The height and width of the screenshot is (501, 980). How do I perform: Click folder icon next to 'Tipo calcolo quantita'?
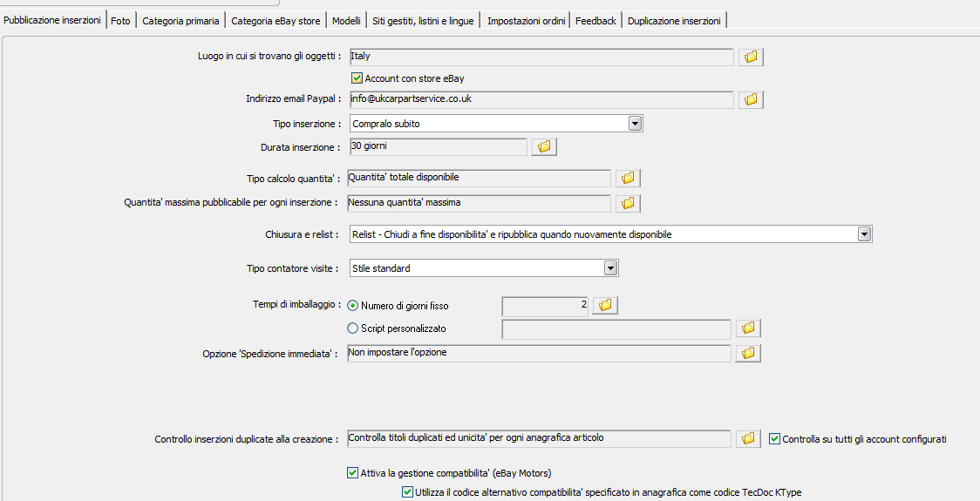coord(628,179)
